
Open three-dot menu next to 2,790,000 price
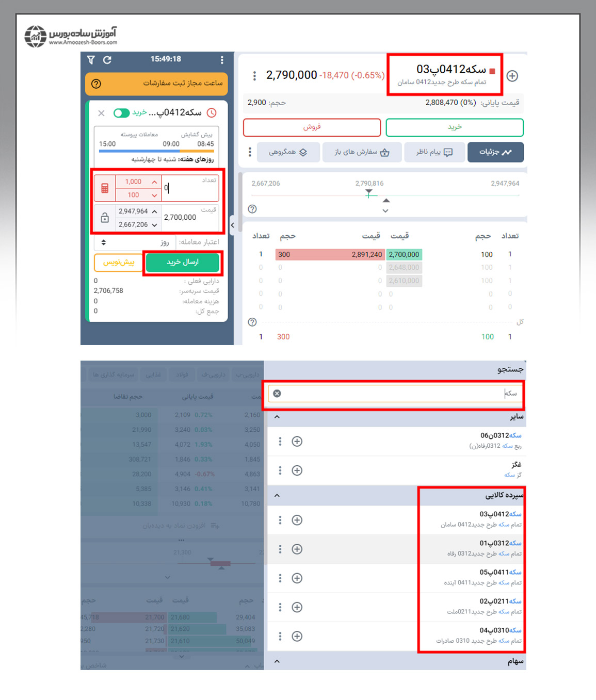[254, 76]
